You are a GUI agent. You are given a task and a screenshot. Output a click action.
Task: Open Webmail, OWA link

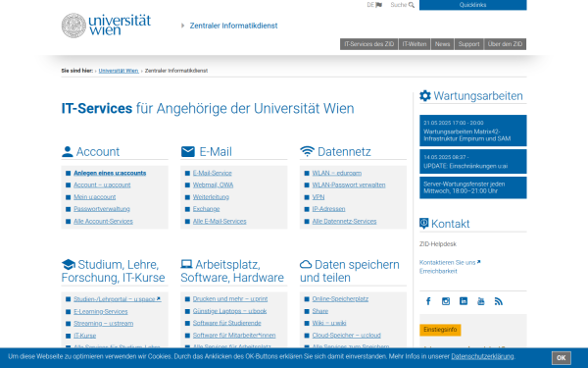pos(213,185)
